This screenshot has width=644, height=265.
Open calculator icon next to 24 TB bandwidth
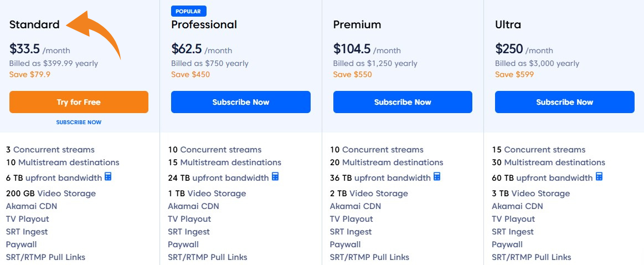pyautogui.click(x=275, y=177)
